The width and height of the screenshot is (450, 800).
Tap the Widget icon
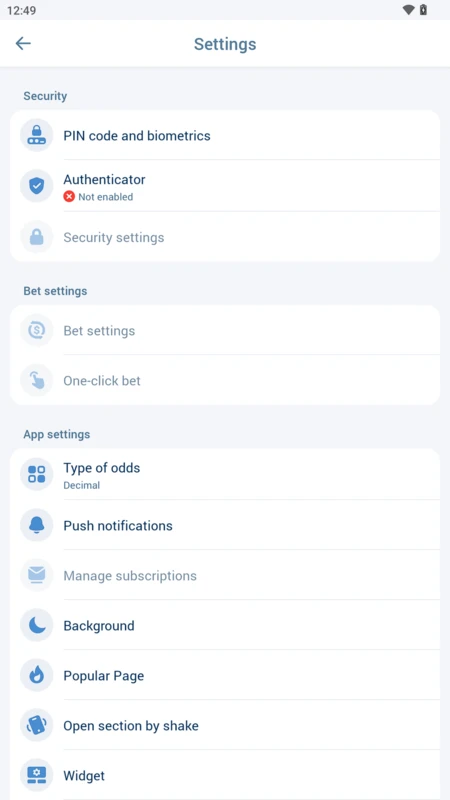point(37,775)
